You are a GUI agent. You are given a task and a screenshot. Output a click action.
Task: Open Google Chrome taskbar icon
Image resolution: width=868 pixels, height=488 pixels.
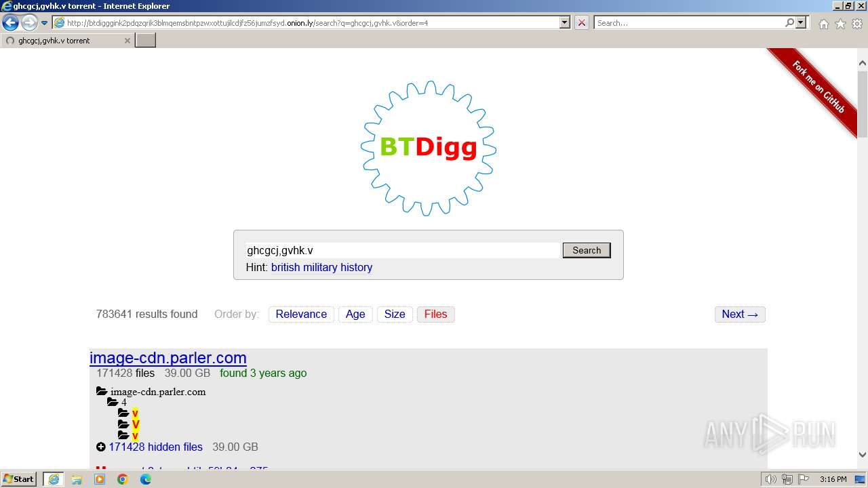(x=123, y=479)
